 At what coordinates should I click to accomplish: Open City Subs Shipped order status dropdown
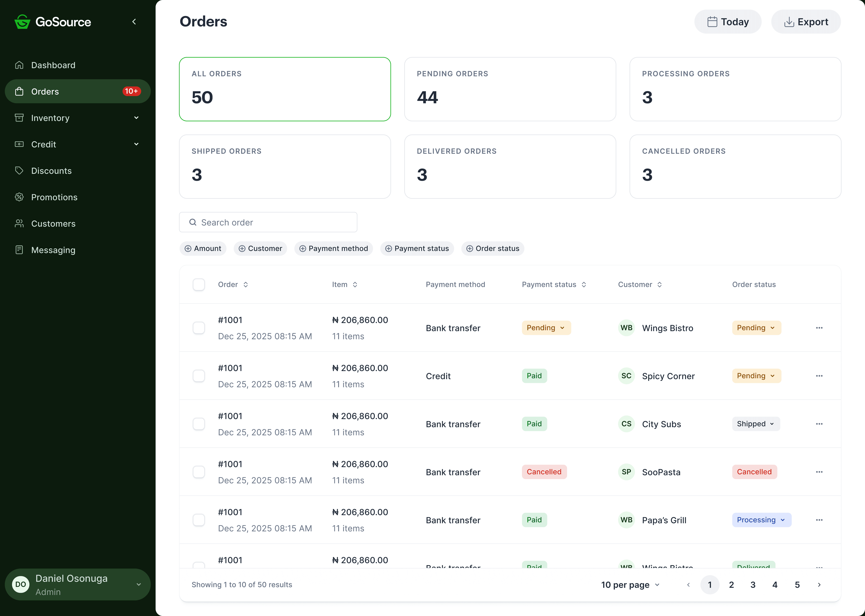point(756,424)
